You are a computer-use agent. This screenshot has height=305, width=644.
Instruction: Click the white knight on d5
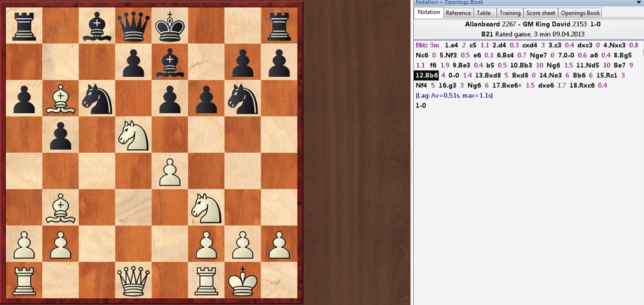tap(133, 135)
